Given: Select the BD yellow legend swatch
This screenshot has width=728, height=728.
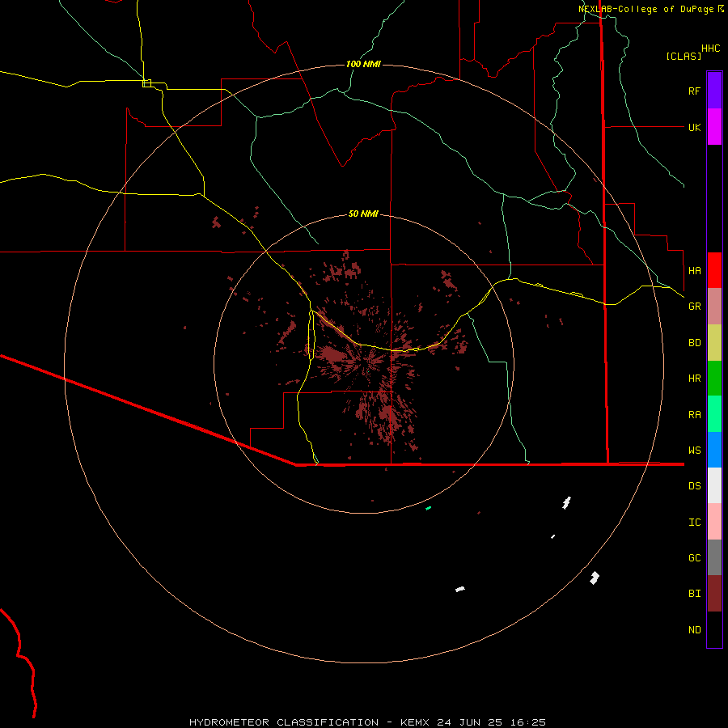Looking at the screenshot, I should 714,342.
